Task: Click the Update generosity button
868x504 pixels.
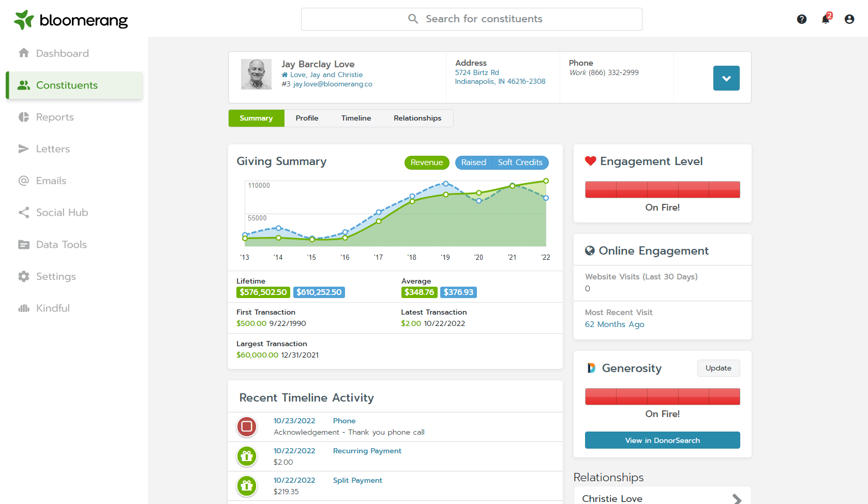Action: coord(719,368)
